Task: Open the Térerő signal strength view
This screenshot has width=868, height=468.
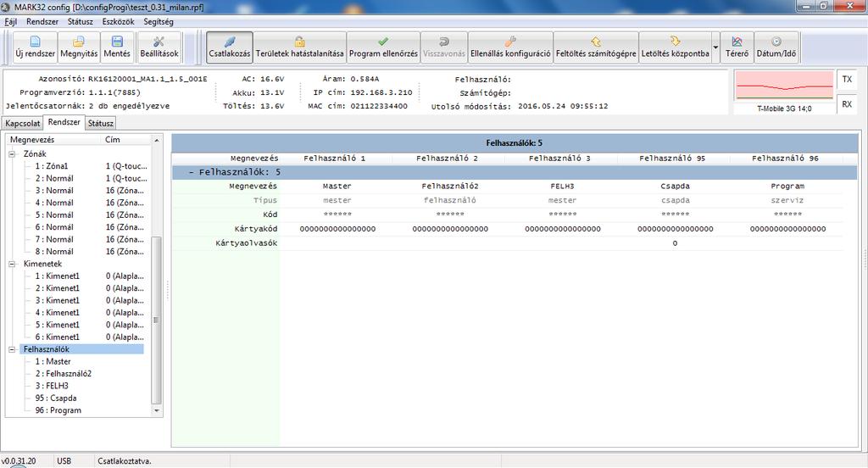Action: pyautogui.click(x=737, y=47)
